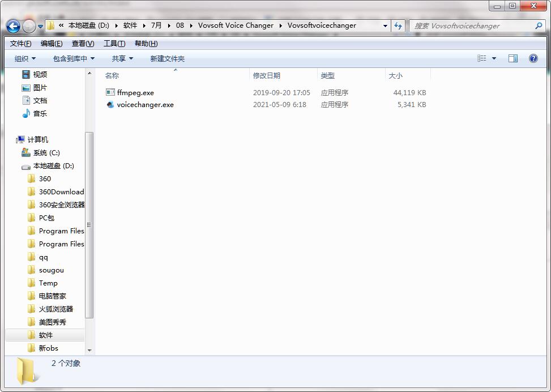Click the sidebar scrollbar up arrow

tap(89, 73)
